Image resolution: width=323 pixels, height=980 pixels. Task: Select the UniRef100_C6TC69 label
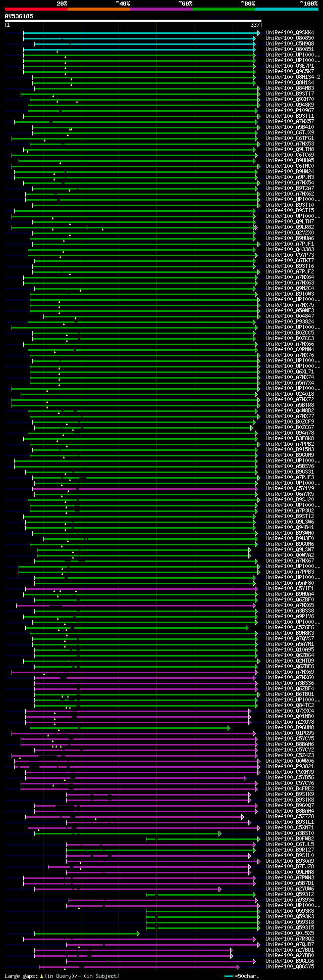pyautogui.click(x=290, y=155)
